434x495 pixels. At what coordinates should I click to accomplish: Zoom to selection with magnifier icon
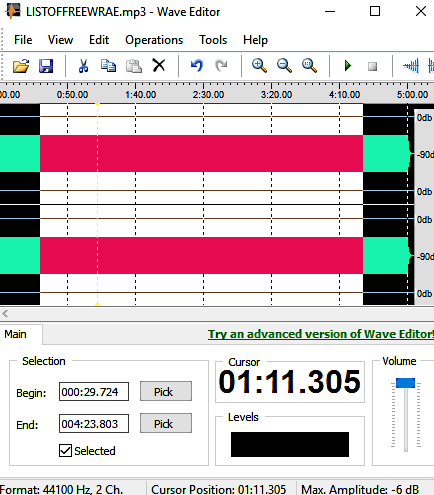click(309, 65)
